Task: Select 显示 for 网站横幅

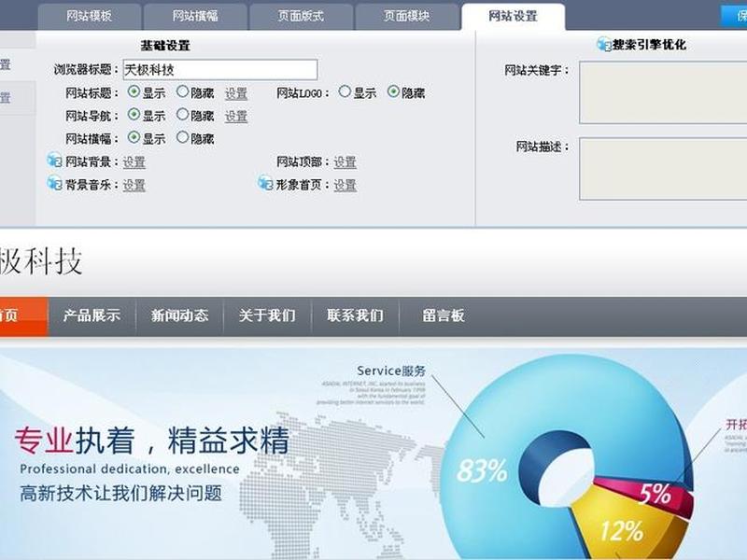Action: click(x=134, y=137)
